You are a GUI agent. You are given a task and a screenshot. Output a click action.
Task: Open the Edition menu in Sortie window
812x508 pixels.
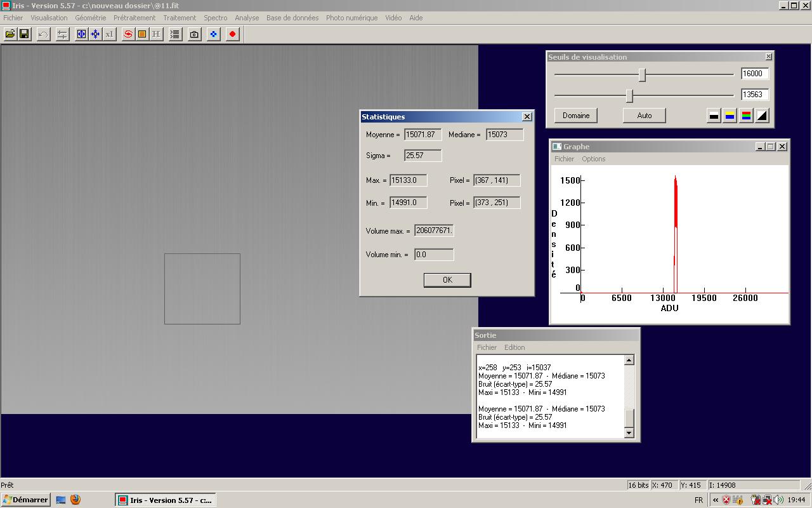coord(514,347)
